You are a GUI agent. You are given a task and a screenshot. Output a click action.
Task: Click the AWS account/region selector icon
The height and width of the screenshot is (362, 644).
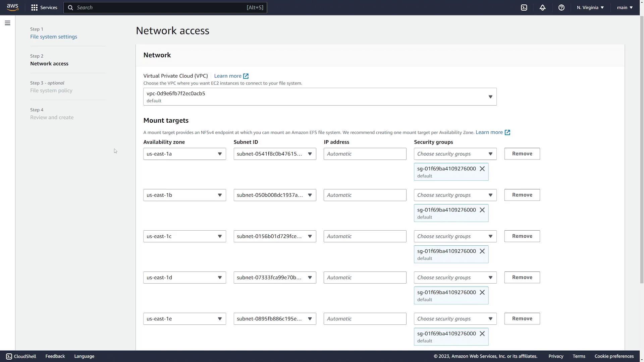(x=590, y=7)
